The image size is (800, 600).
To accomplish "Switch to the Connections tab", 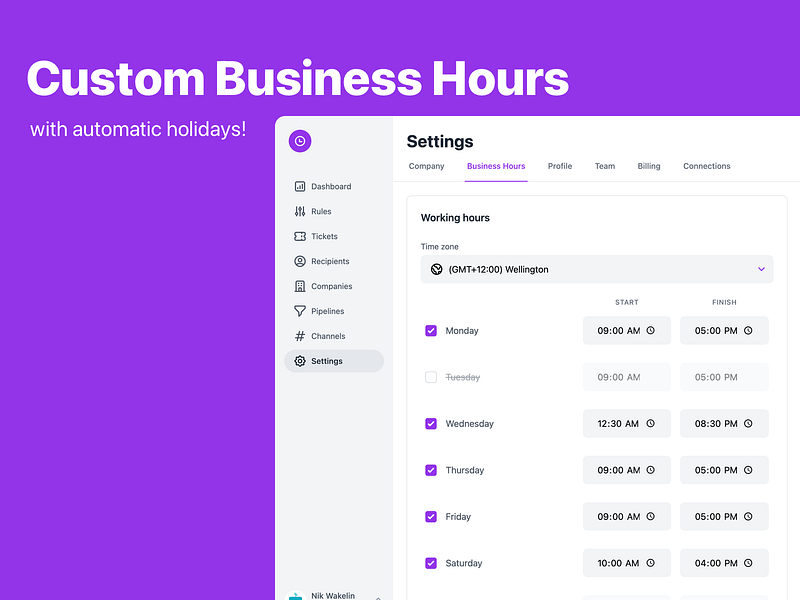I will click(x=707, y=166).
